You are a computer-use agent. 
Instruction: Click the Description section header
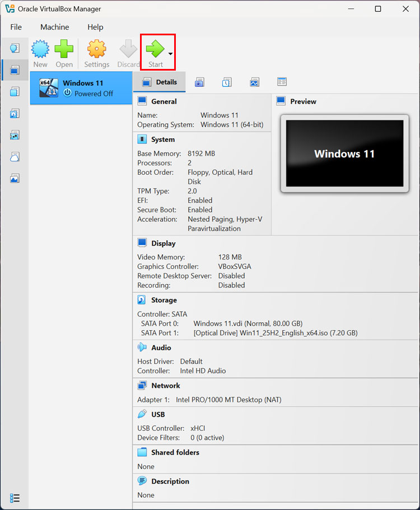170,481
